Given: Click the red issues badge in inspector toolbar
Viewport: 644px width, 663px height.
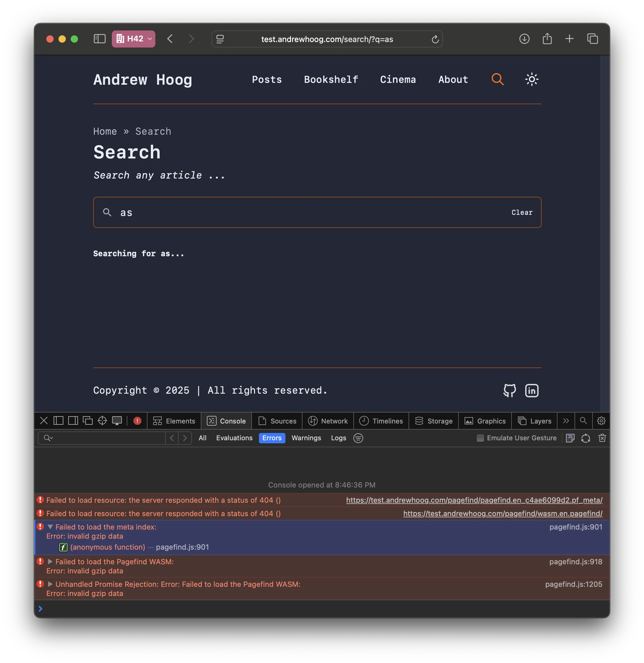Looking at the screenshot, I should point(137,421).
